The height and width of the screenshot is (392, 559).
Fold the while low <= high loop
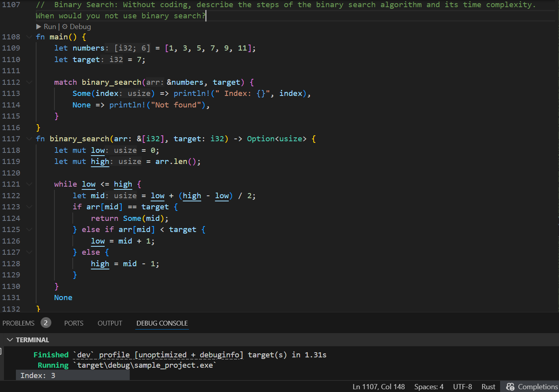(x=29, y=184)
